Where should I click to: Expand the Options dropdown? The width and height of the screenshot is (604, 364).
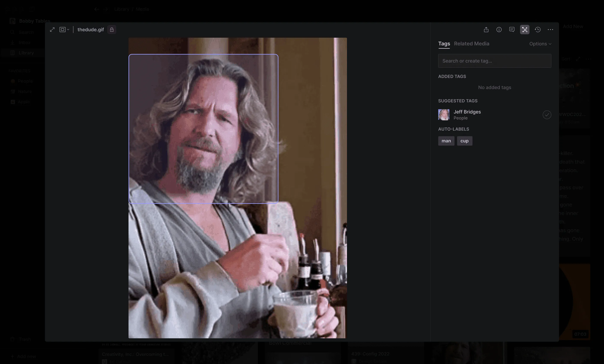click(540, 44)
